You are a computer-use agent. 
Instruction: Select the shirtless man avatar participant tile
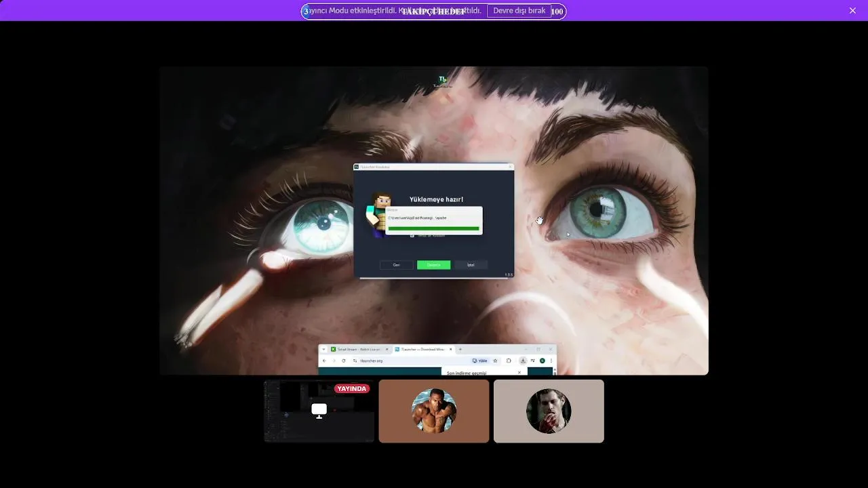coord(434,411)
